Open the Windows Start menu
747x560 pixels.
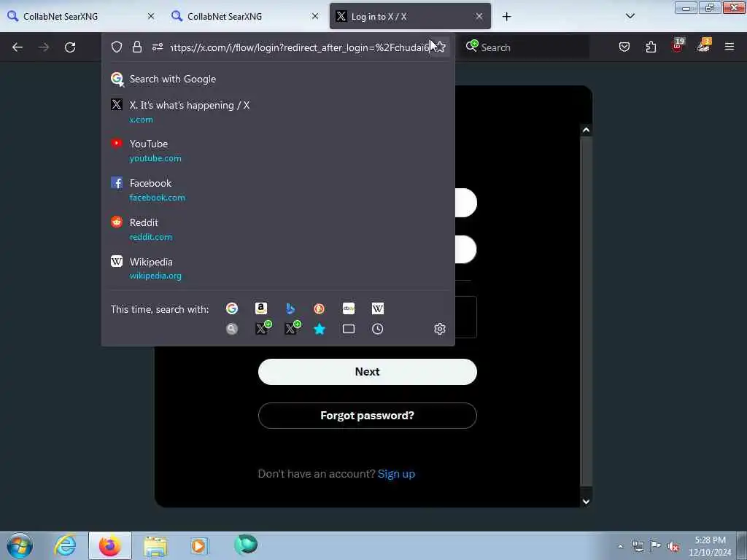point(20,545)
